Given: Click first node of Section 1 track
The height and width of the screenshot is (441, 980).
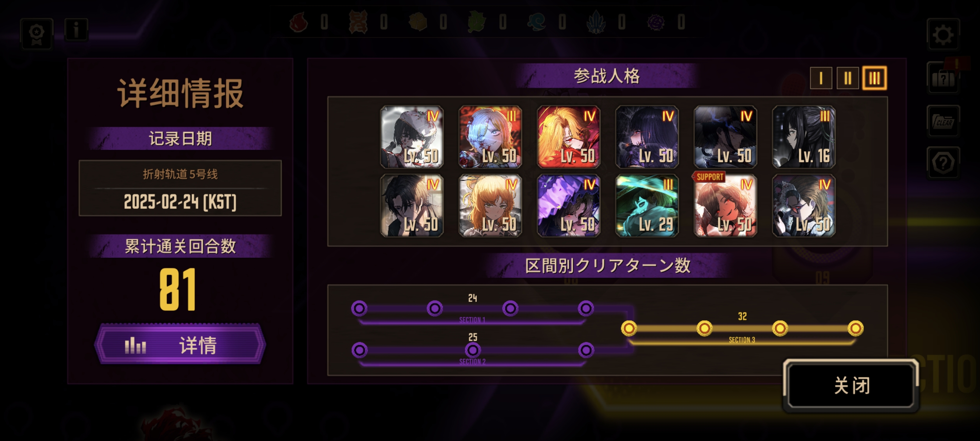Looking at the screenshot, I should click(359, 308).
